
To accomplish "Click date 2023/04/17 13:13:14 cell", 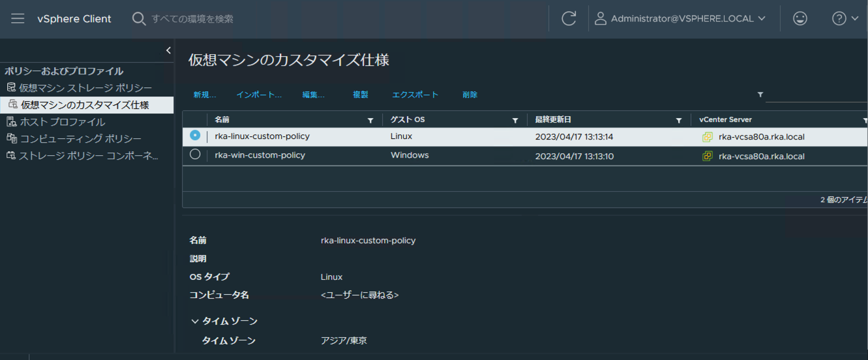I will coord(574,137).
